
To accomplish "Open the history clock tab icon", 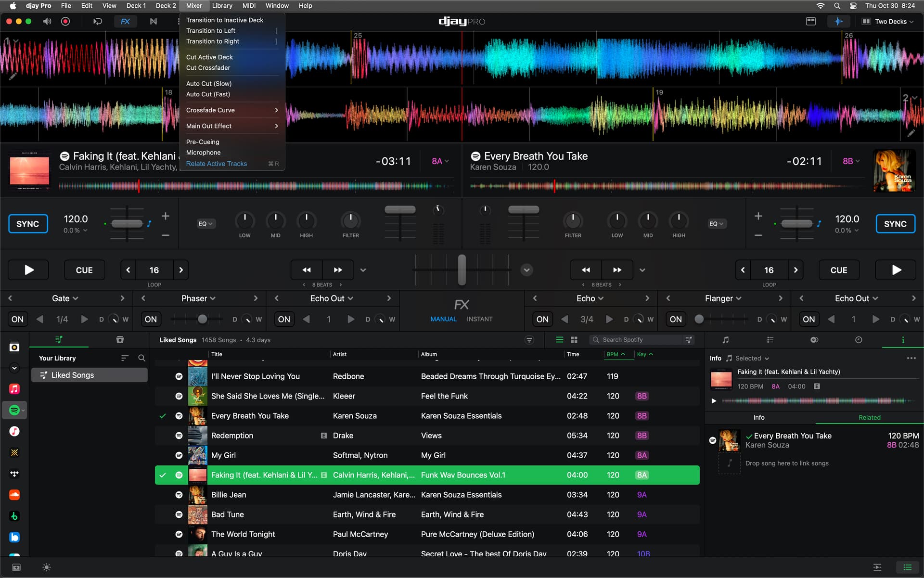I will click(858, 340).
